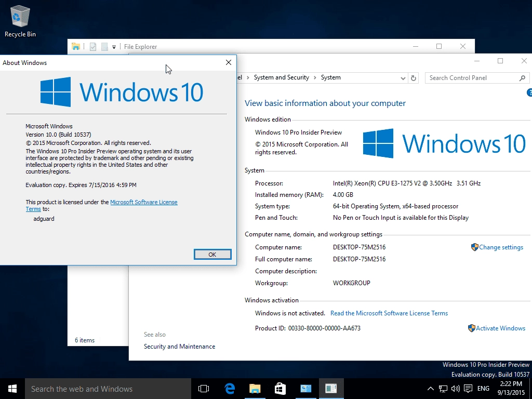Click the File Explorer folder icon in title bar
This screenshot has width=532, height=399.
pyautogui.click(x=76, y=47)
